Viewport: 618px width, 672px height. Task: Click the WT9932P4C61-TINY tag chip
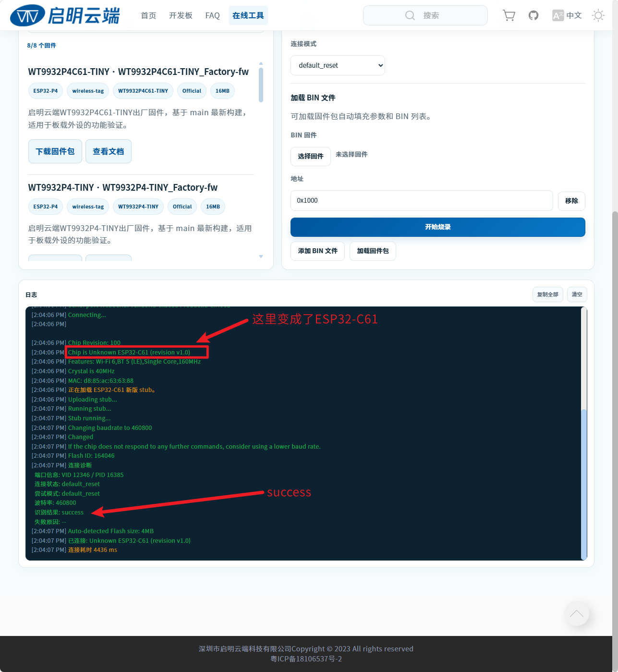click(x=143, y=91)
